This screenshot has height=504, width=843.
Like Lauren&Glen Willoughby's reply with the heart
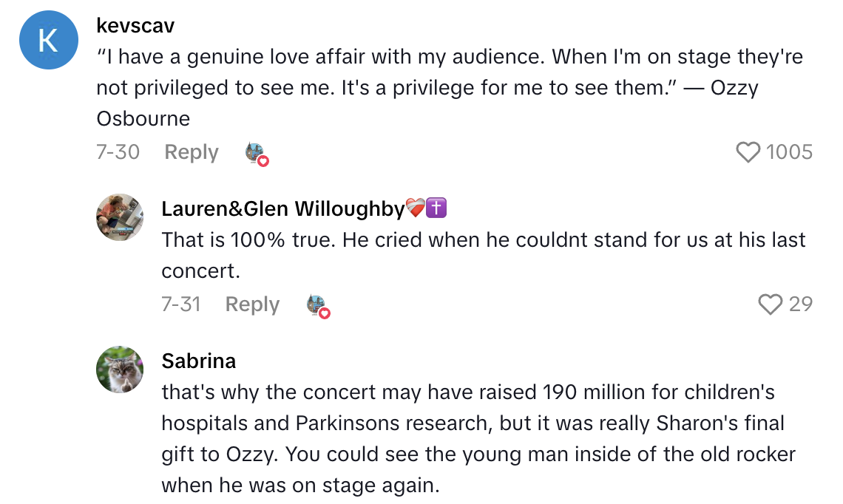(x=771, y=304)
